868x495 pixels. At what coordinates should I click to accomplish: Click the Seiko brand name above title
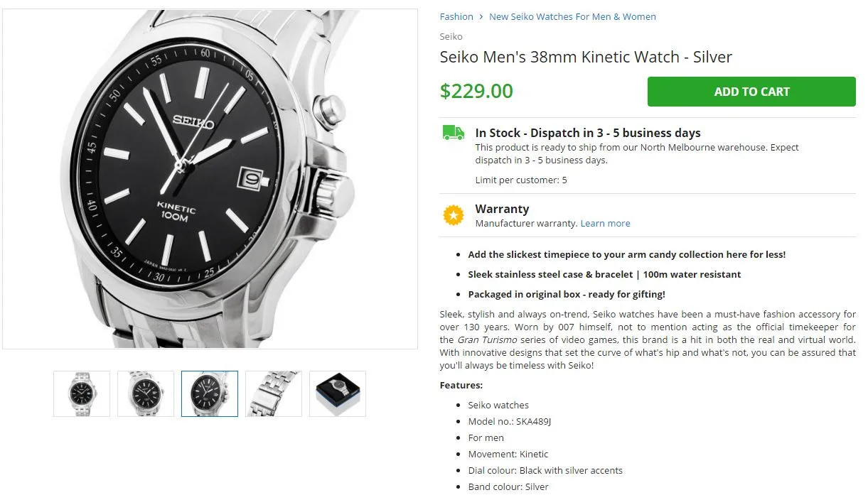[x=451, y=36]
